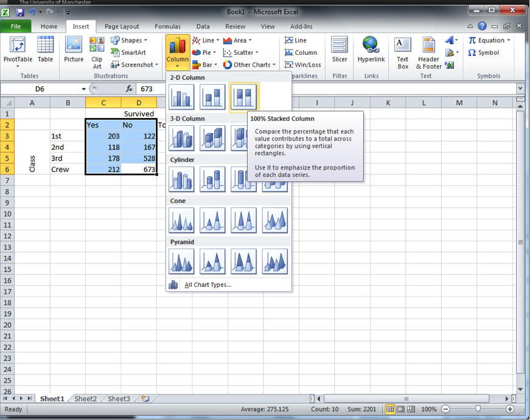Click the Symbol button
The height and width of the screenshot is (420, 530).
tap(484, 53)
